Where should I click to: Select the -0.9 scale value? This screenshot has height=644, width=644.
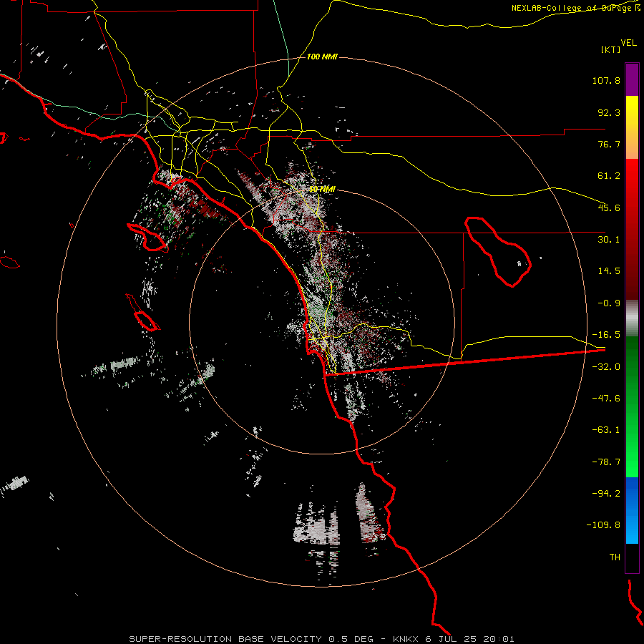[x=609, y=303]
